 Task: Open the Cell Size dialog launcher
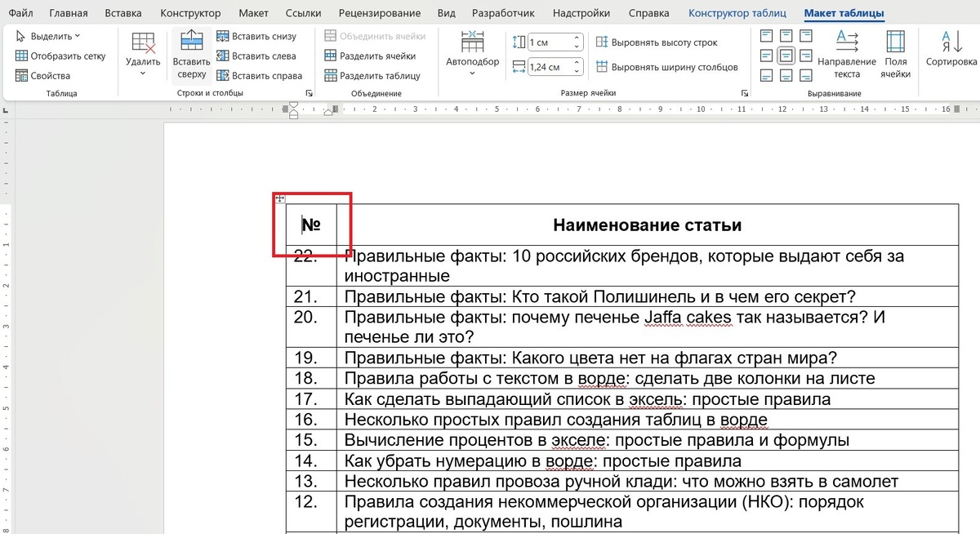coord(744,94)
